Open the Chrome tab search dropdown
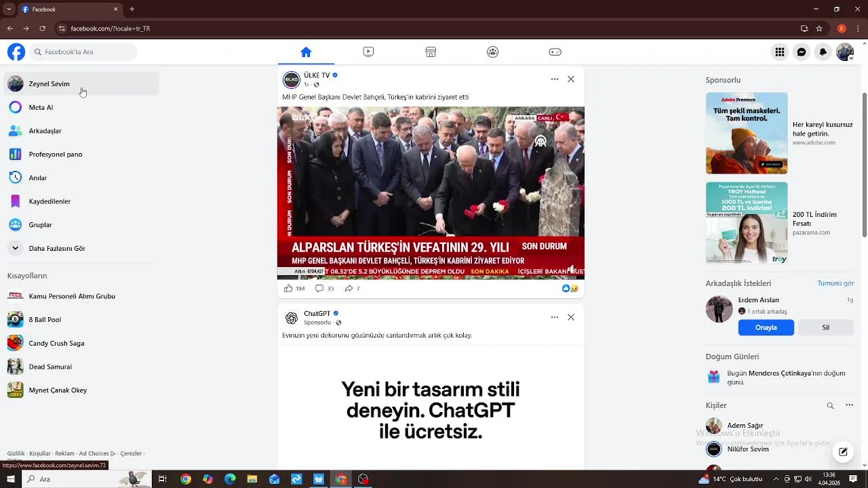This screenshot has width=868, height=488. (x=9, y=9)
